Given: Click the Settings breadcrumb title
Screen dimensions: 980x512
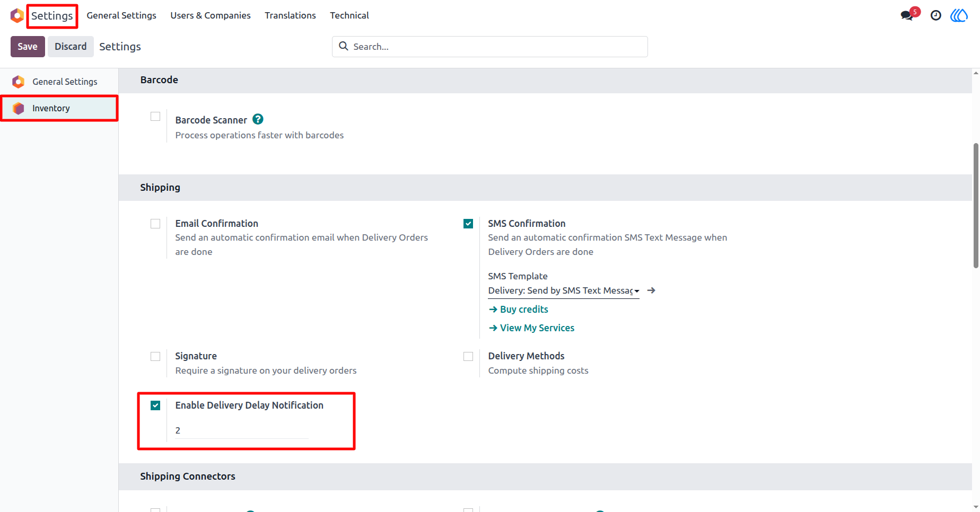Looking at the screenshot, I should click(120, 47).
